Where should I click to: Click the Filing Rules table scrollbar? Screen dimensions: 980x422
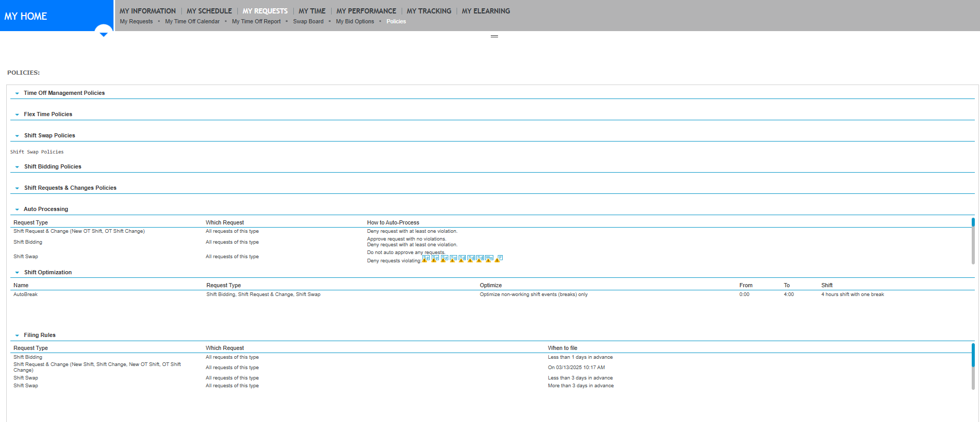[973, 367]
